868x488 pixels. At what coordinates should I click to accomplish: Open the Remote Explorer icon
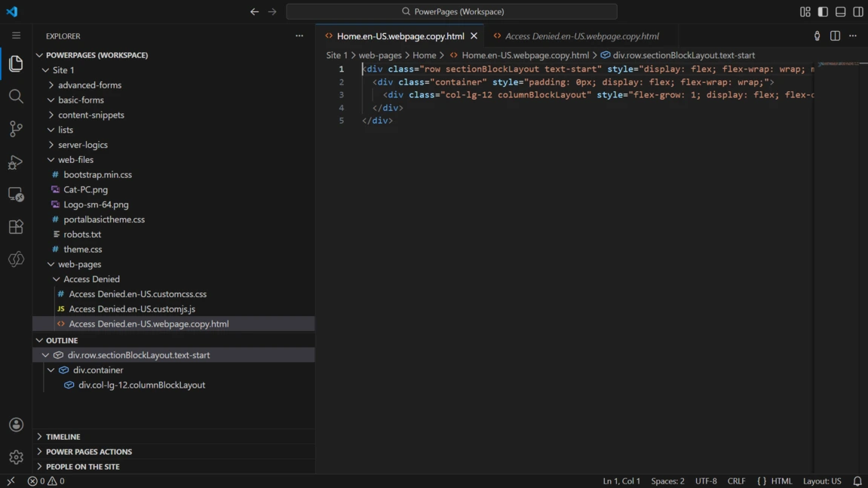coord(16,195)
